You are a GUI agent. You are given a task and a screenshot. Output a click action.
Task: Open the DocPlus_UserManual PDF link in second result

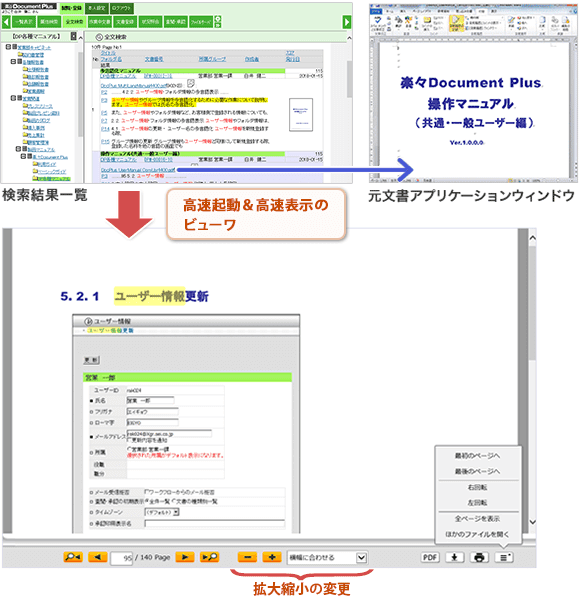pos(138,170)
